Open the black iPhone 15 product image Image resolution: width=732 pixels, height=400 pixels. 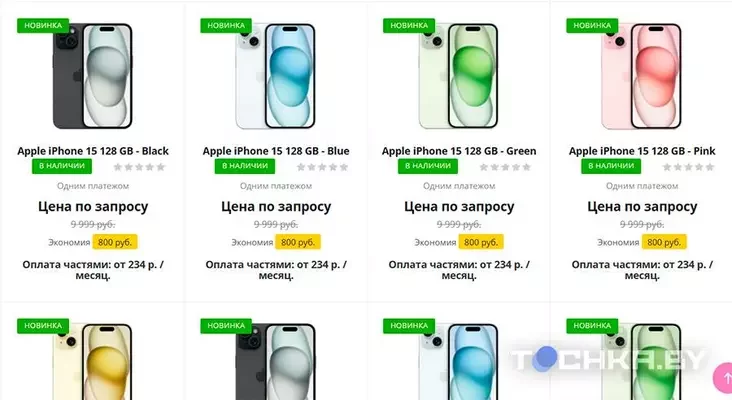(92, 76)
